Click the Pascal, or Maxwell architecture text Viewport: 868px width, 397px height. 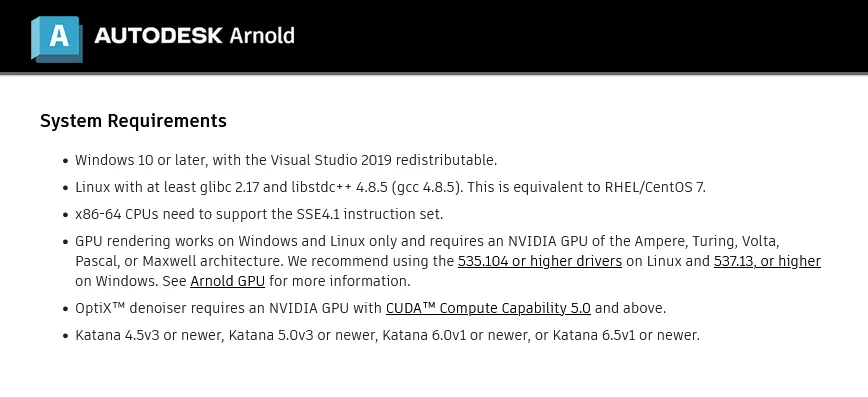(179, 261)
